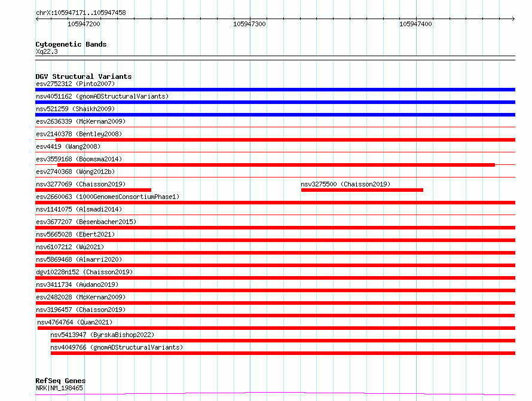The width and height of the screenshot is (532, 401).
Task: Open esv2740368 (Wong2012b) variant
Action: click(x=75, y=172)
